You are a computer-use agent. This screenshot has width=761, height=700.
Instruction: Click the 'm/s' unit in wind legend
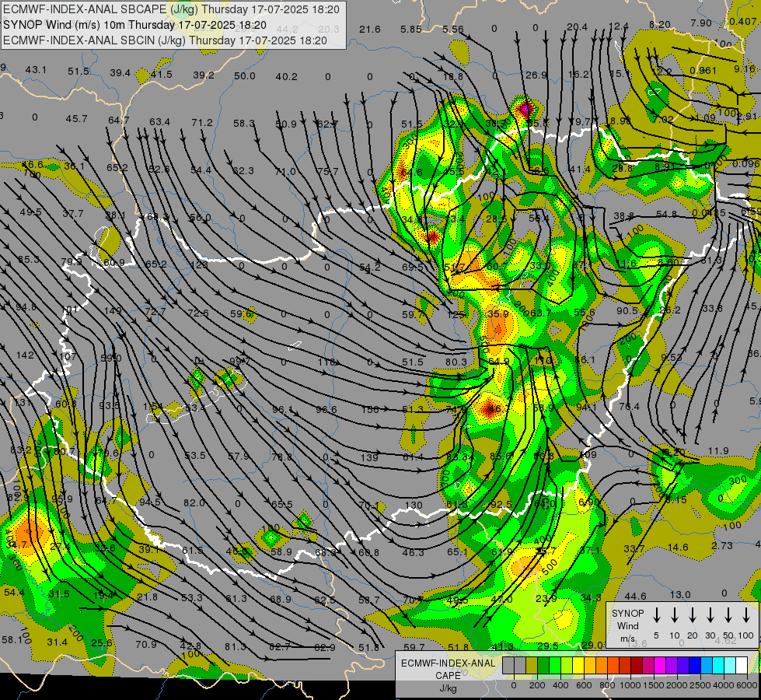click(x=627, y=639)
